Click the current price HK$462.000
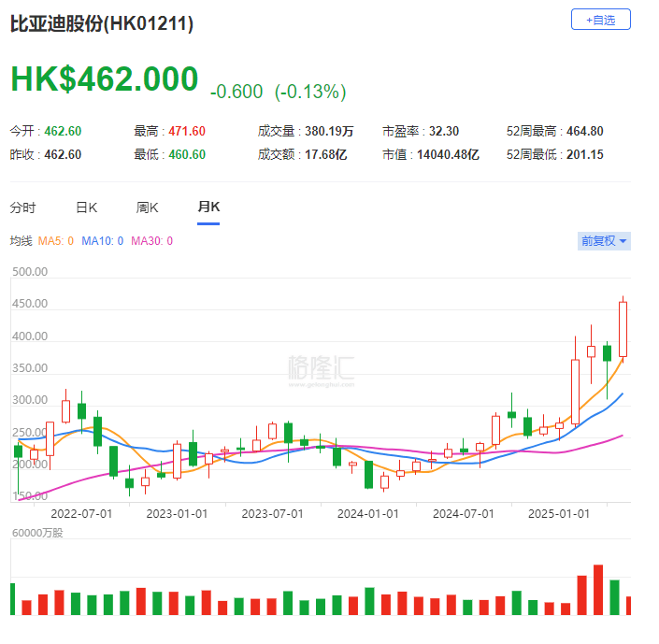This screenshot has height=644, width=659. (x=105, y=79)
